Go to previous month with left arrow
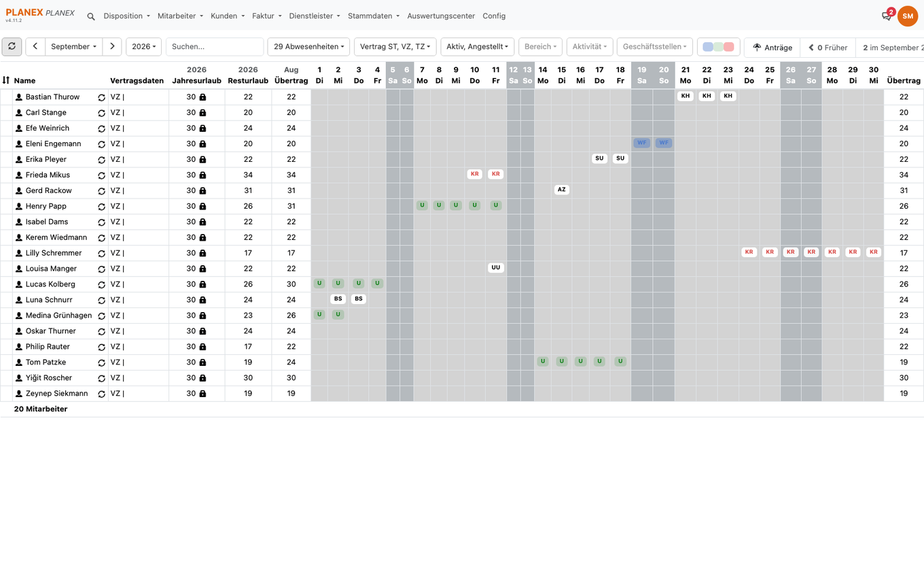 click(x=35, y=46)
